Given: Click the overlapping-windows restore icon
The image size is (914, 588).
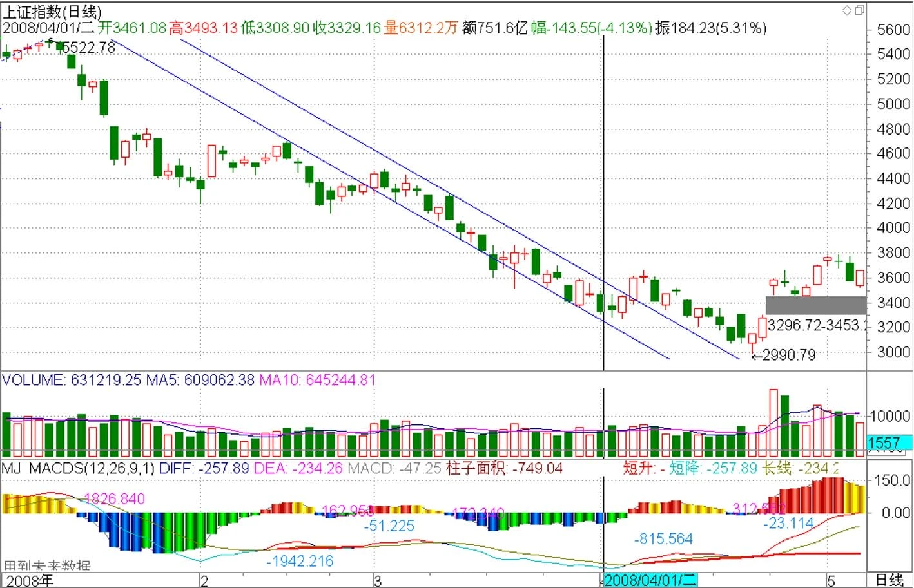Looking at the screenshot, I should point(859,10).
